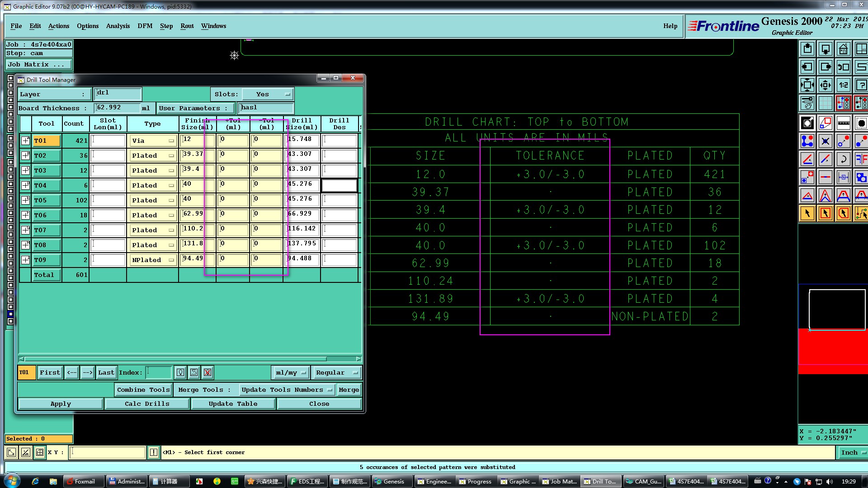The width and height of the screenshot is (868, 488).
Task: Click the Calc Drills button
Action: pos(147,404)
